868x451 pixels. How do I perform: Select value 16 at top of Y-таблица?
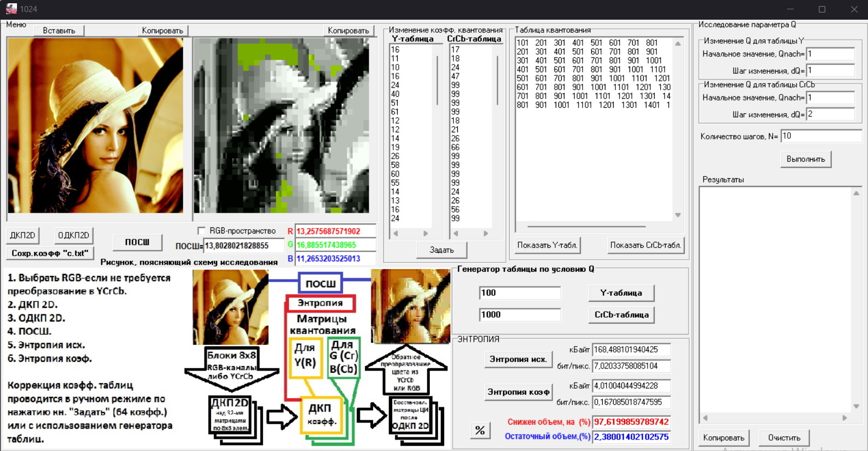pyautogui.click(x=395, y=49)
